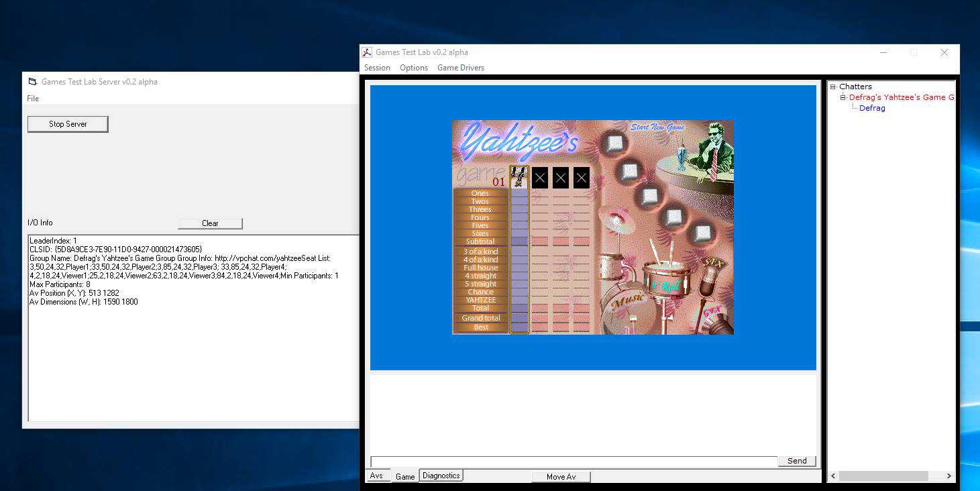980x491 pixels.
Task: Take the third player seat marked X
Action: pos(561,178)
